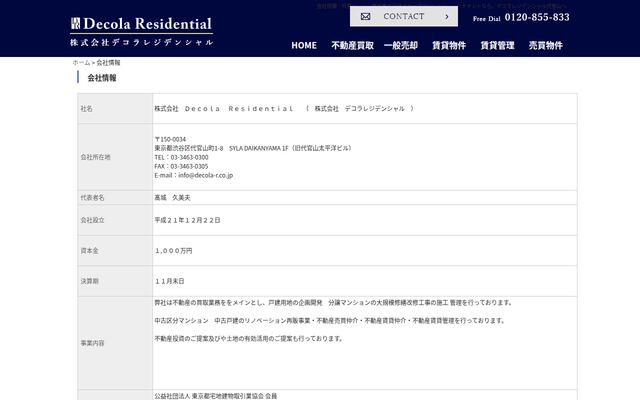Click the 資本金 row label
The width and height of the screenshot is (640, 400).
click(x=89, y=251)
